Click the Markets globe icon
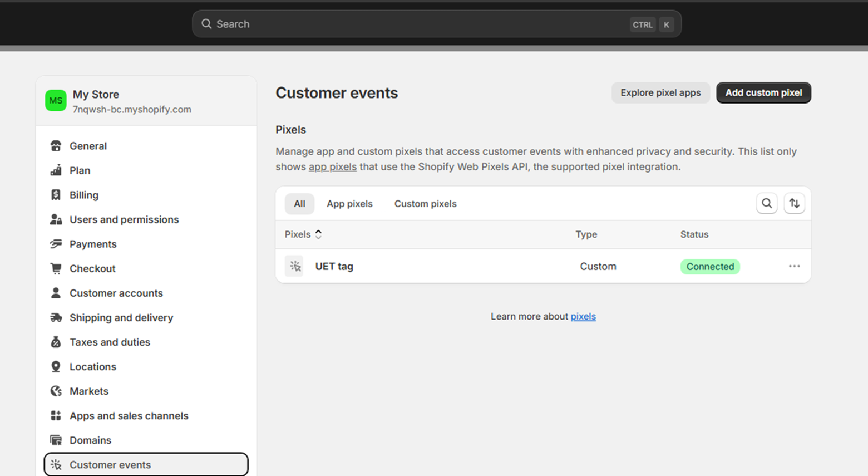868x476 pixels. click(x=56, y=391)
